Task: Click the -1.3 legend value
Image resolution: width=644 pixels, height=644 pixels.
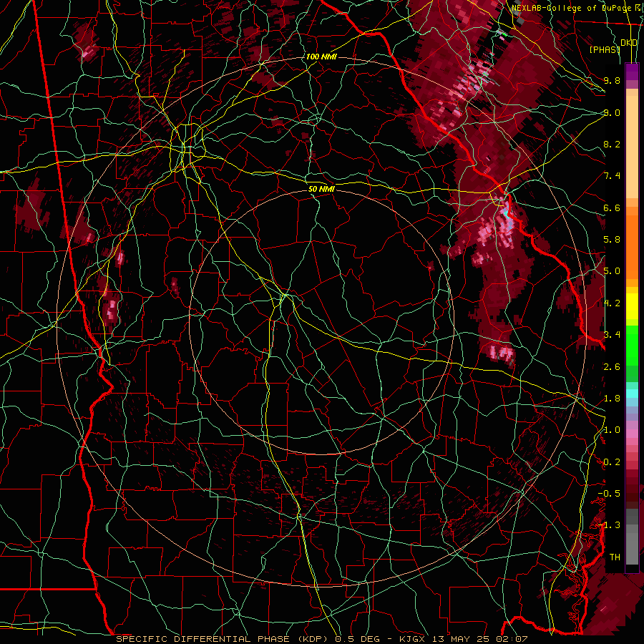Action: (x=609, y=525)
